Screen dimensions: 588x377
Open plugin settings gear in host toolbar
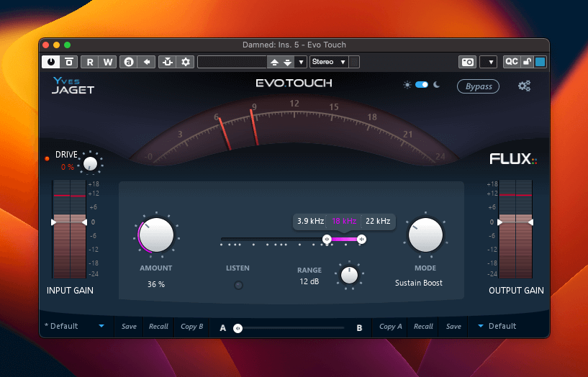[186, 62]
